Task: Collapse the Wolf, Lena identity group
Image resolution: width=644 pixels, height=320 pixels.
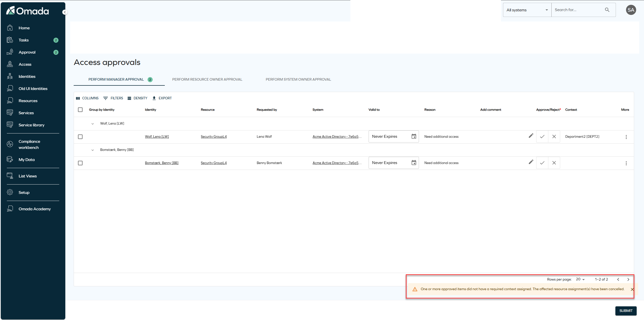Action: tap(93, 124)
